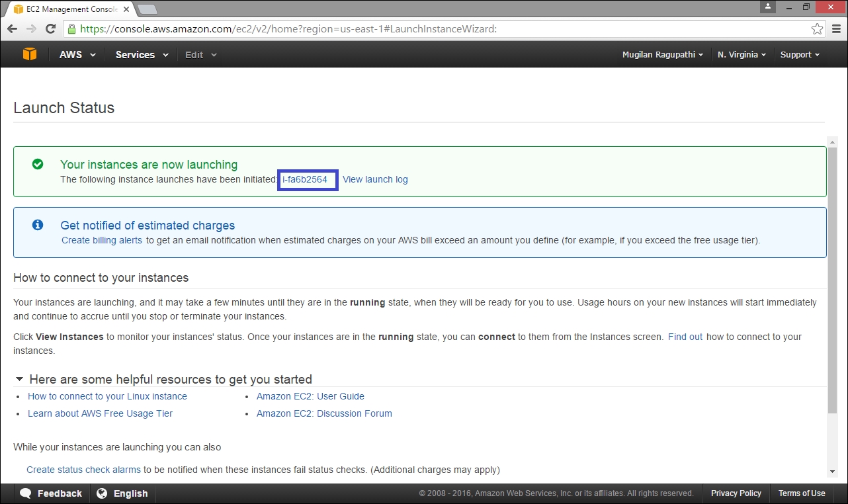
Task: Collapse the helpful resources section
Action: [x=19, y=380]
